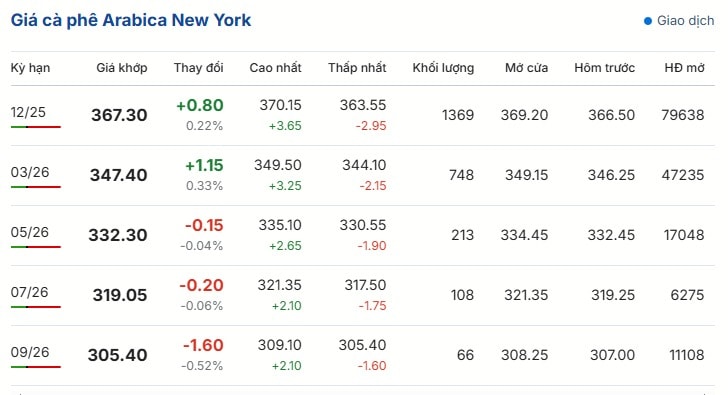
Task: Click the +1.15 change value
Action: (204, 166)
